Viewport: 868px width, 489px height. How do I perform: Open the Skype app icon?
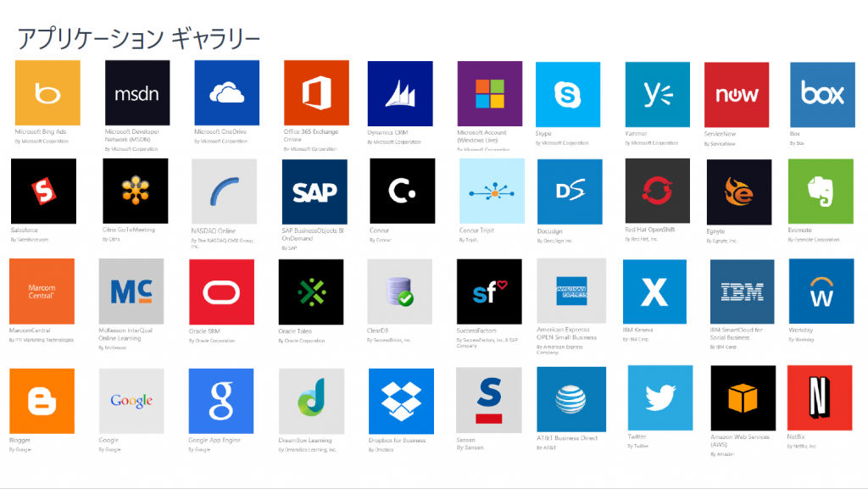coord(568,95)
